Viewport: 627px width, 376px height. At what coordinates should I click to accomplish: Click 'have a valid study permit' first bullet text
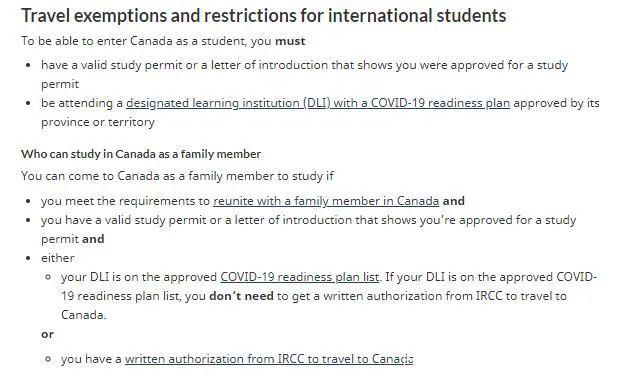click(304, 74)
